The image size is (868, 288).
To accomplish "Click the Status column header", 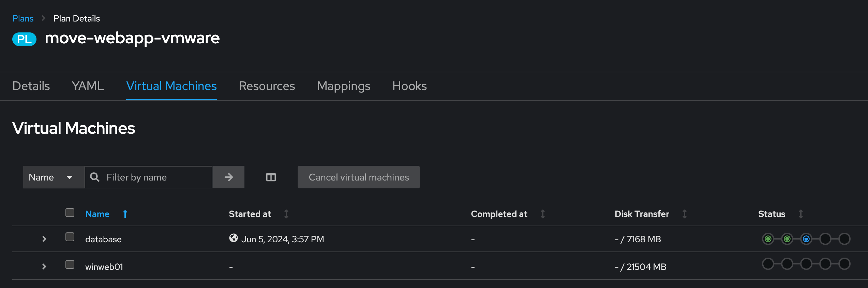I will click(772, 214).
